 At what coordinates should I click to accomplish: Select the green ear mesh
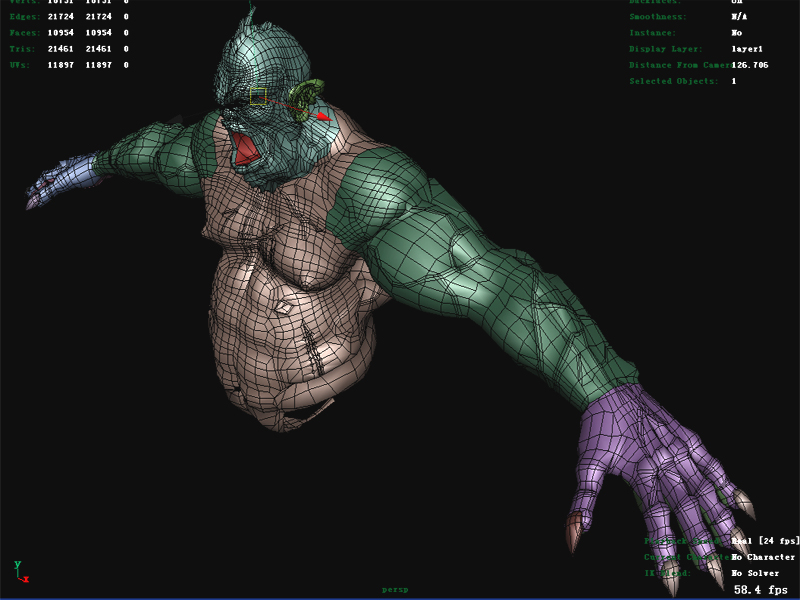(x=306, y=98)
